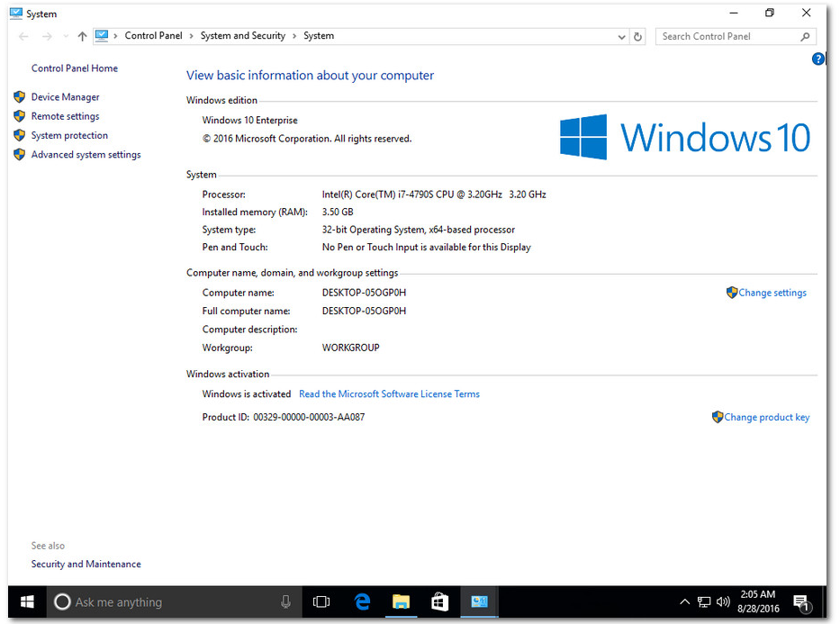Click the System protection shield icon
840x624 pixels.
pos(20,135)
